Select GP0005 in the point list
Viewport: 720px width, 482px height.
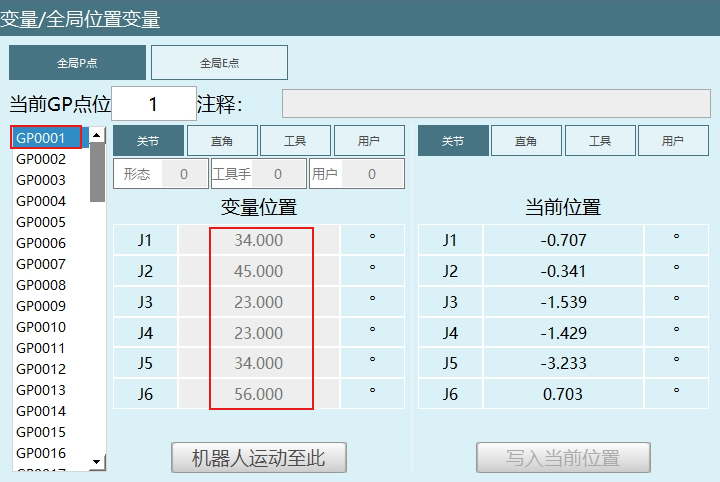[x=41, y=222]
